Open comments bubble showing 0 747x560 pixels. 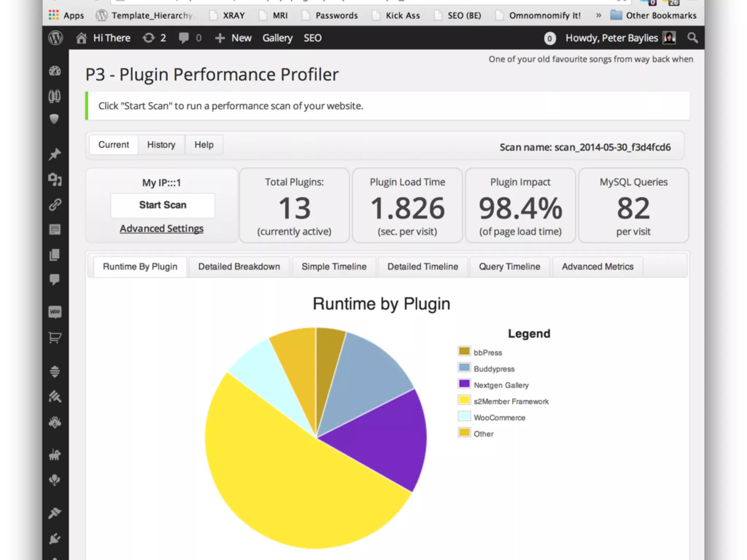[190, 38]
